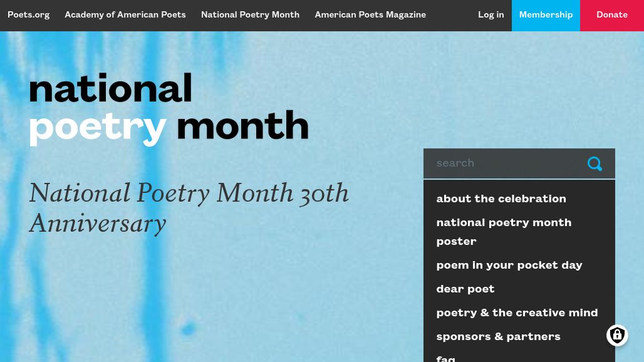
Task: Open American Poets Magazine nav link
Action: pos(370,15)
